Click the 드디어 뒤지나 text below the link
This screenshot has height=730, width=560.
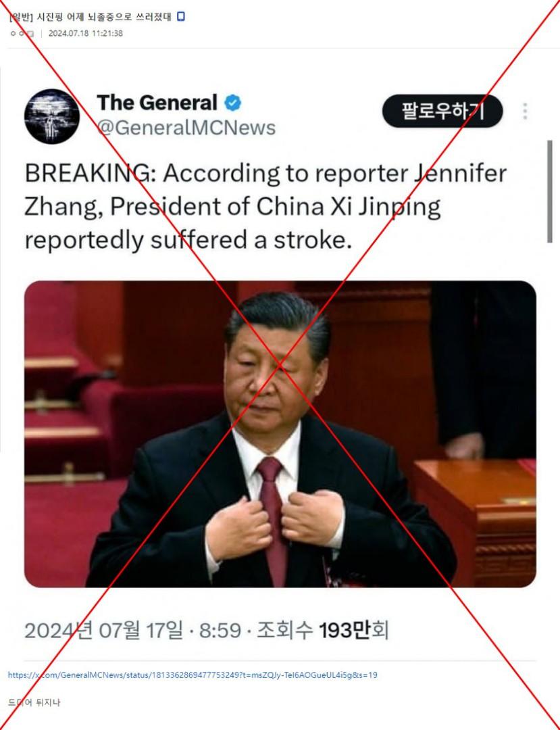[x=34, y=702]
